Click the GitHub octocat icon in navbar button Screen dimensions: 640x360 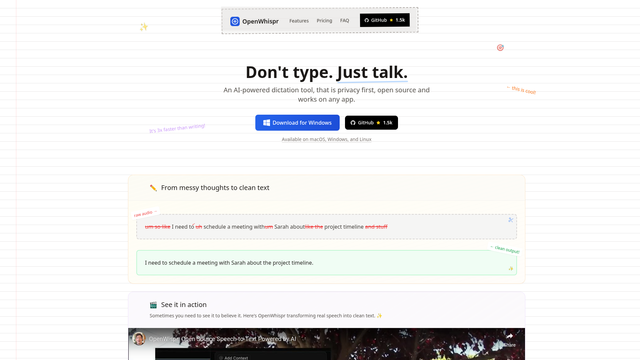(x=367, y=20)
